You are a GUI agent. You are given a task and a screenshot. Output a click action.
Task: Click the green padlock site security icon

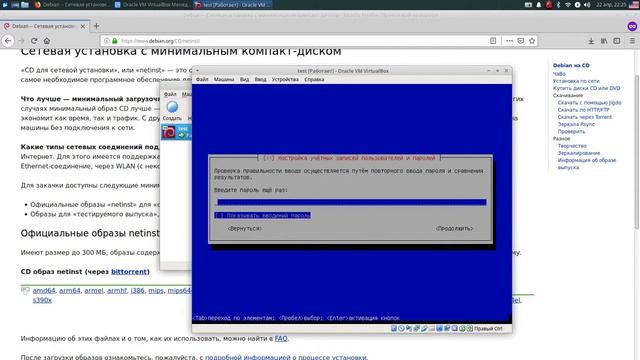click(115, 41)
